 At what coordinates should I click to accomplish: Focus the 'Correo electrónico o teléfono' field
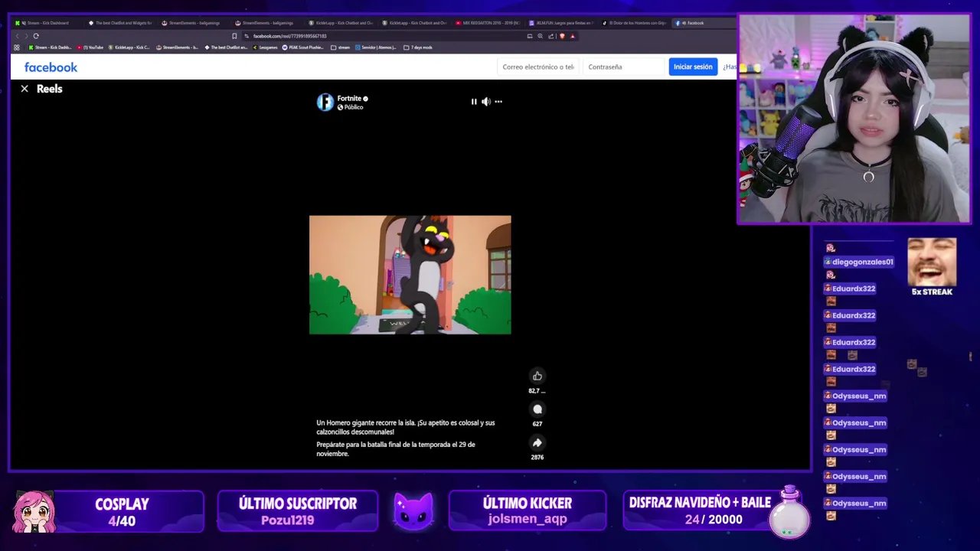coord(538,67)
